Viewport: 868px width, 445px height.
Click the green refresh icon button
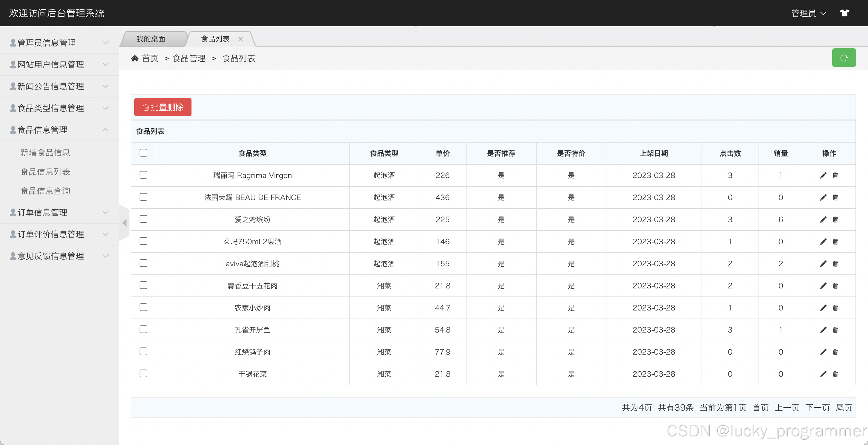(844, 58)
